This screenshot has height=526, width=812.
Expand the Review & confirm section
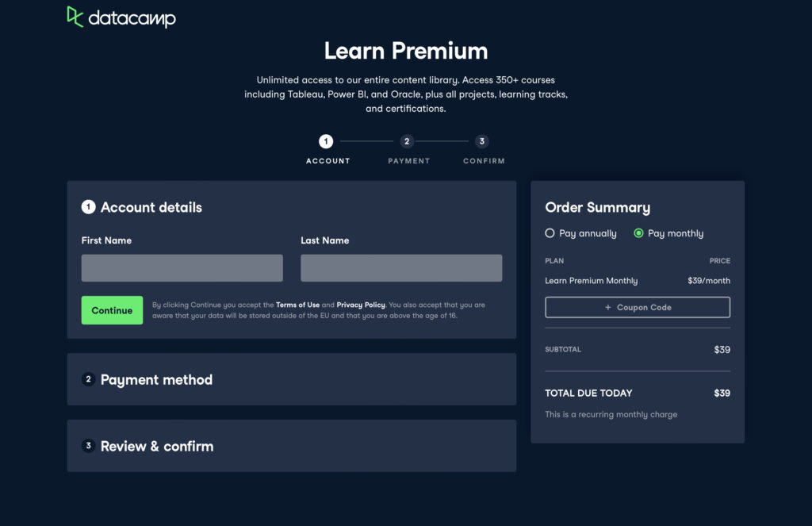pos(156,447)
